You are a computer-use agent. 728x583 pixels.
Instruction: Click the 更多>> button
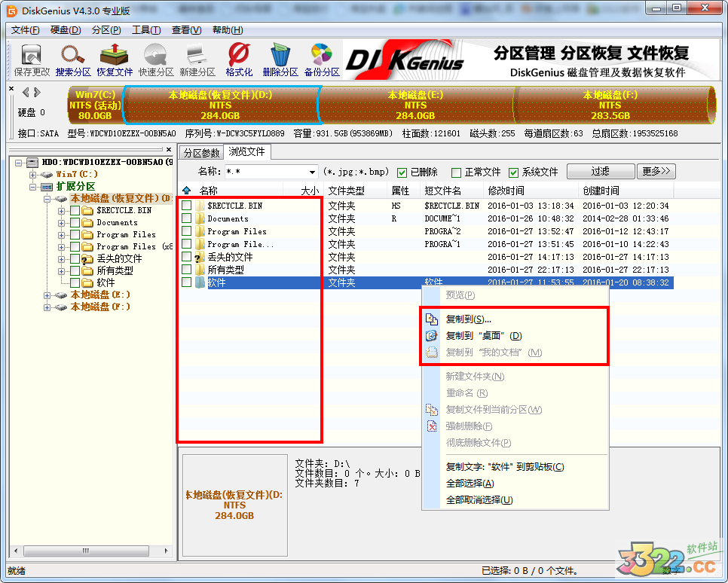[x=656, y=171]
